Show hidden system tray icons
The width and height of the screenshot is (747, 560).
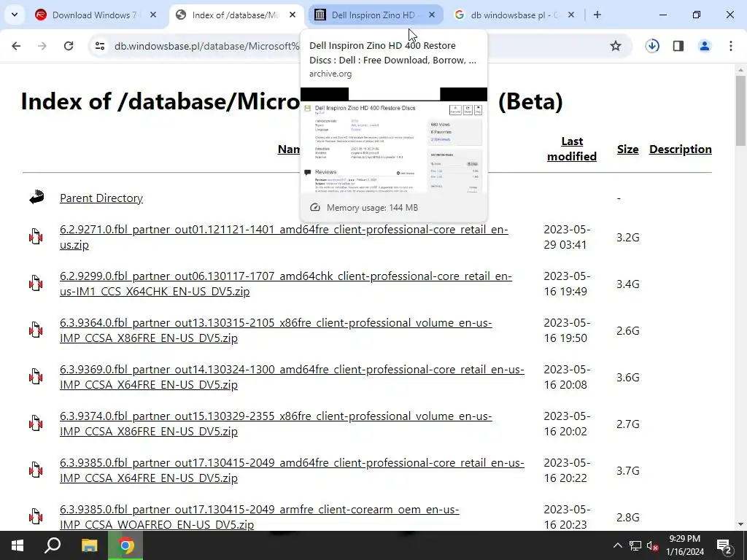coord(617,545)
